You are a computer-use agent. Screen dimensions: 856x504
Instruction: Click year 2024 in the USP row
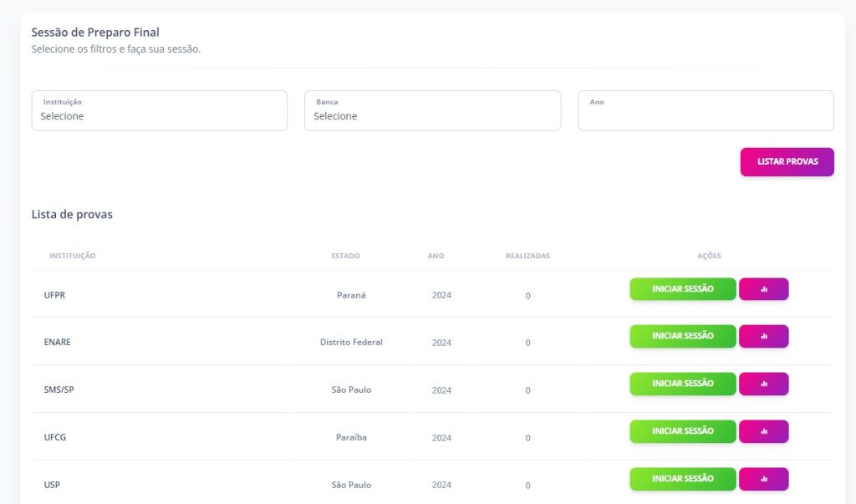(x=441, y=485)
